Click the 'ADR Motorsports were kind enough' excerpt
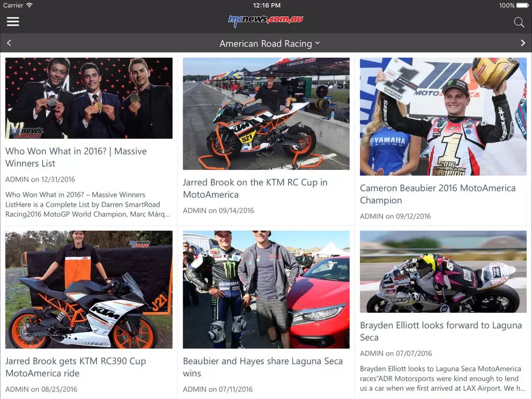 click(x=443, y=378)
